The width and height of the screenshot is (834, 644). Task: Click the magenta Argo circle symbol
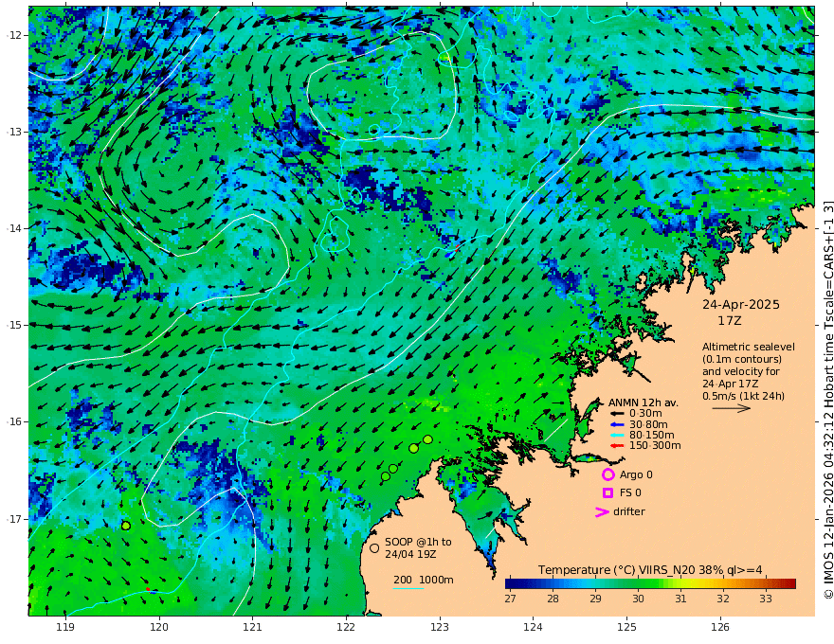[607, 474]
